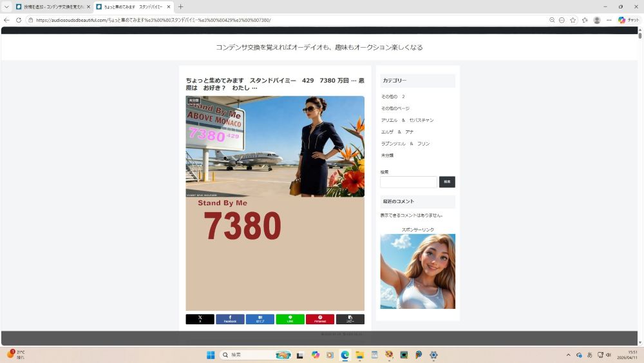Share the post on X

[200, 319]
